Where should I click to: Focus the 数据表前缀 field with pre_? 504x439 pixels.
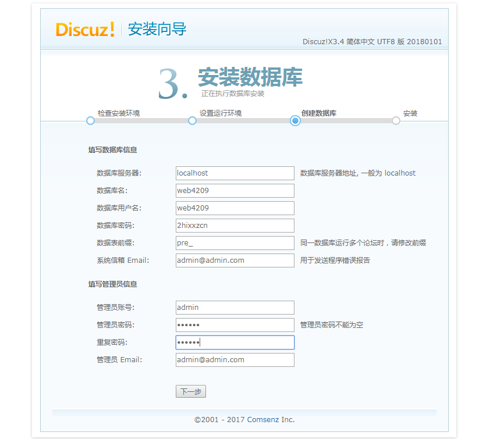[x=235, y=243]
